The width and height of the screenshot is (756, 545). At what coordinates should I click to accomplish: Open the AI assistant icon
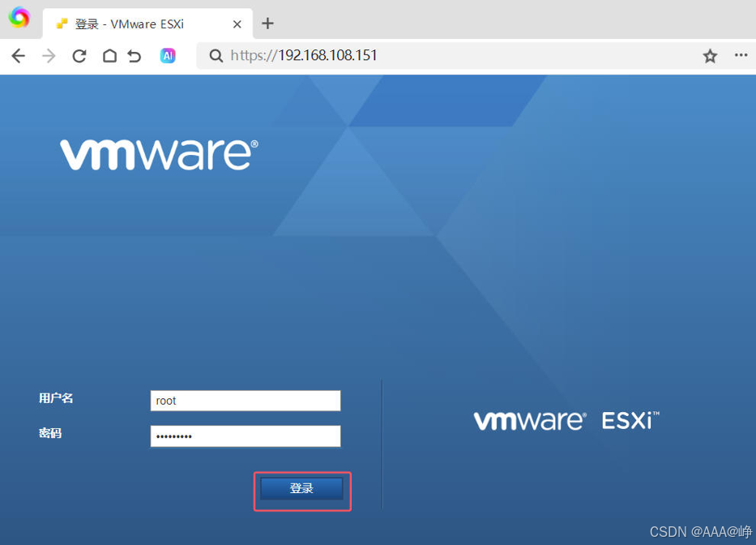pos(168,56)
